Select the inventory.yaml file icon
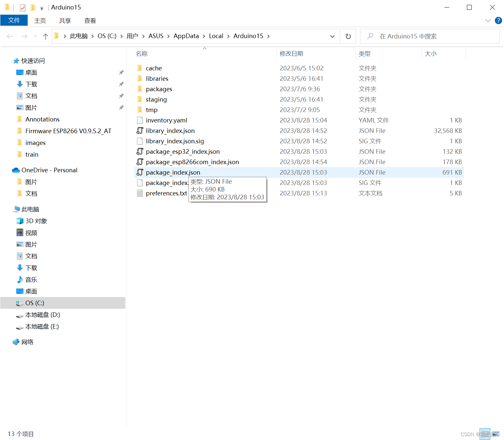 tap(140, 120)
